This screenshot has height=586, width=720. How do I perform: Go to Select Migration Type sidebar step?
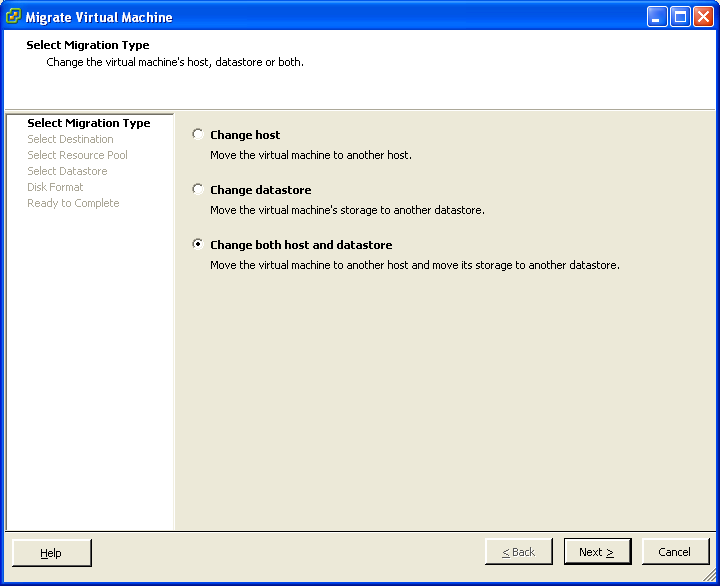[88, 123]
